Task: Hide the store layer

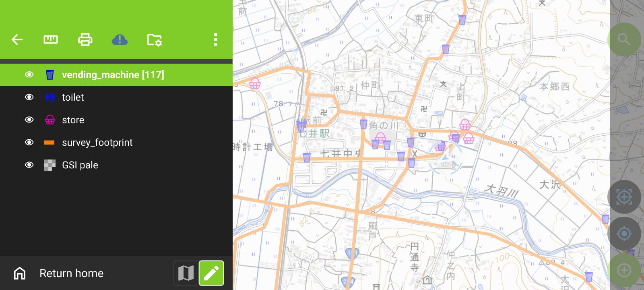Action: (x=29, y=120)
